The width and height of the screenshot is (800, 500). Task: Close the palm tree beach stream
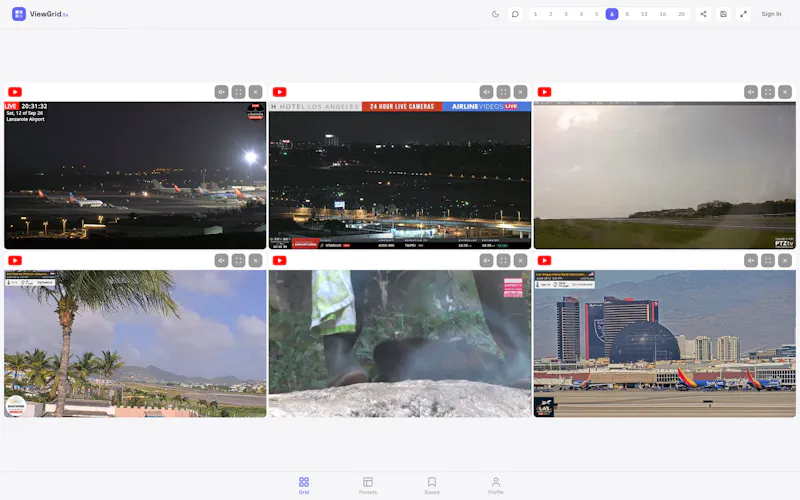coord(256,260)
